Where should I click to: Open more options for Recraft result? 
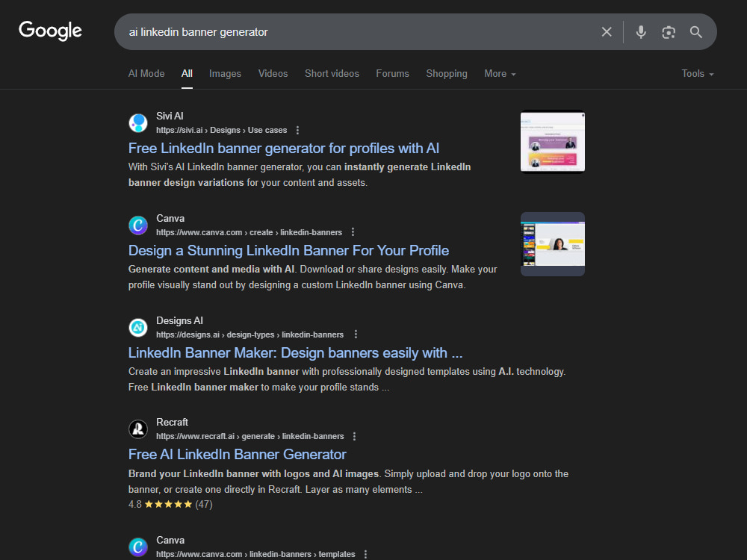tap(354, 436)
